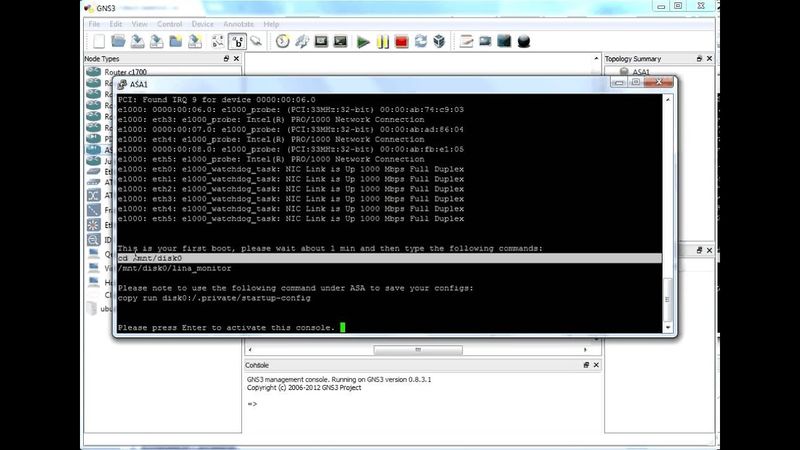Click highlighted 'cd /mnt/disk0' terminal line
Screen dimensions: 800x450
point(389,258)
